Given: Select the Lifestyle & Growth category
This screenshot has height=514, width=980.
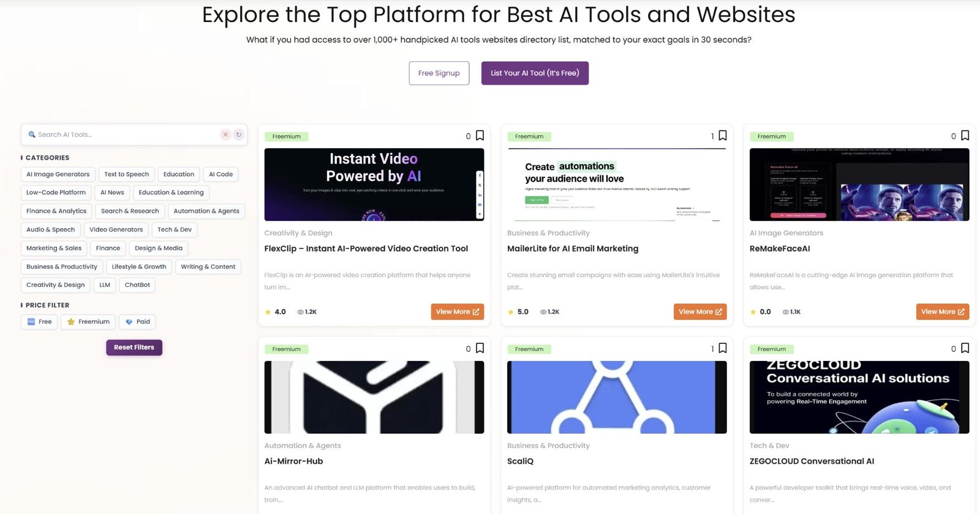Looking at the screenshot, I should tap(139, 267).
